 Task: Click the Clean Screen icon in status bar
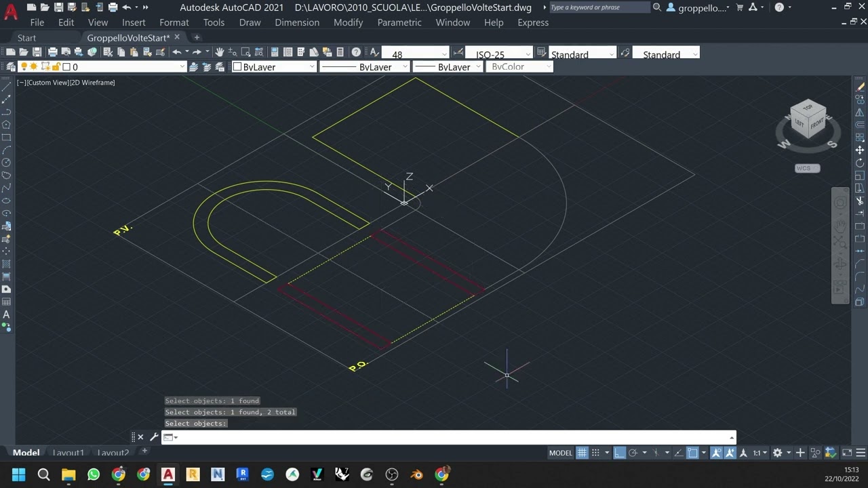847,453
